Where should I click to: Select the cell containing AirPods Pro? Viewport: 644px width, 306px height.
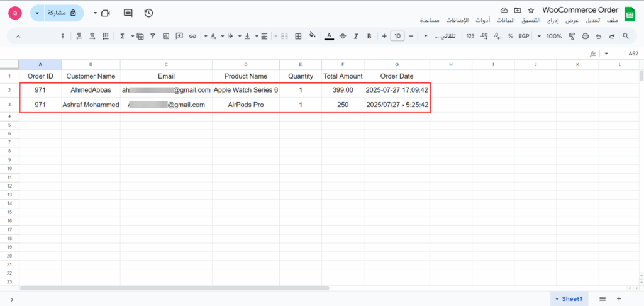[246, 105]
